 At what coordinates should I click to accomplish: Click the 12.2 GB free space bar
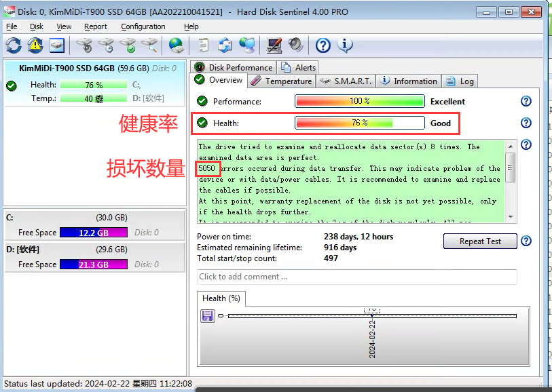[94, 233]
